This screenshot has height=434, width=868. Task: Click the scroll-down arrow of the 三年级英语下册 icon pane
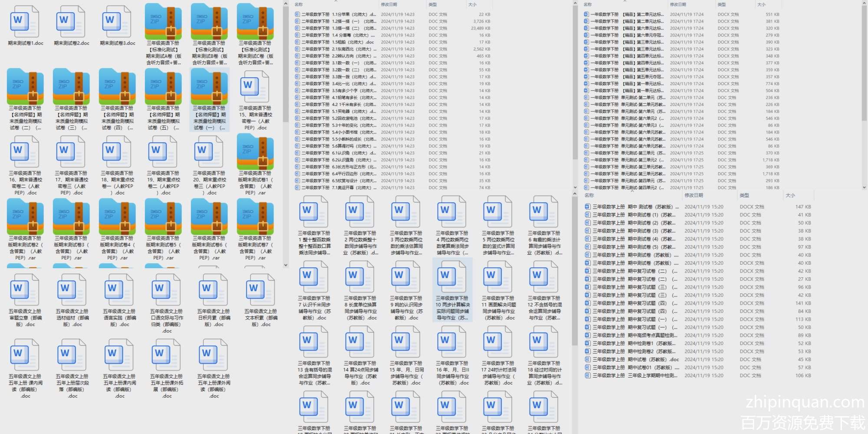point(286,265)
